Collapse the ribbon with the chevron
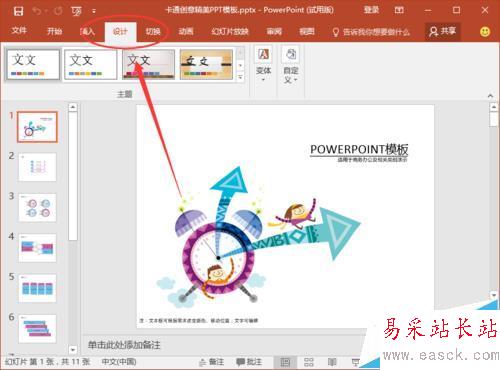 pos(490,95)
